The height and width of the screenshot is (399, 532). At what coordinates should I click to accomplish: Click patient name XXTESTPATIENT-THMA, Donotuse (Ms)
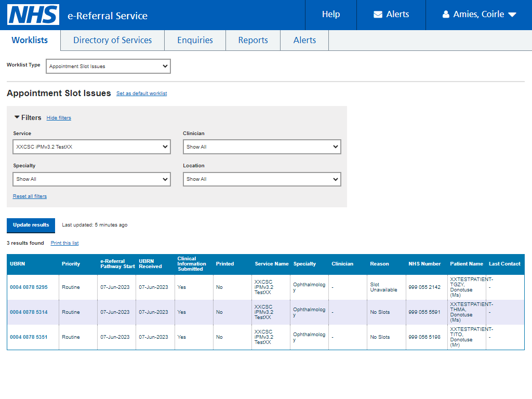point(472,312)
